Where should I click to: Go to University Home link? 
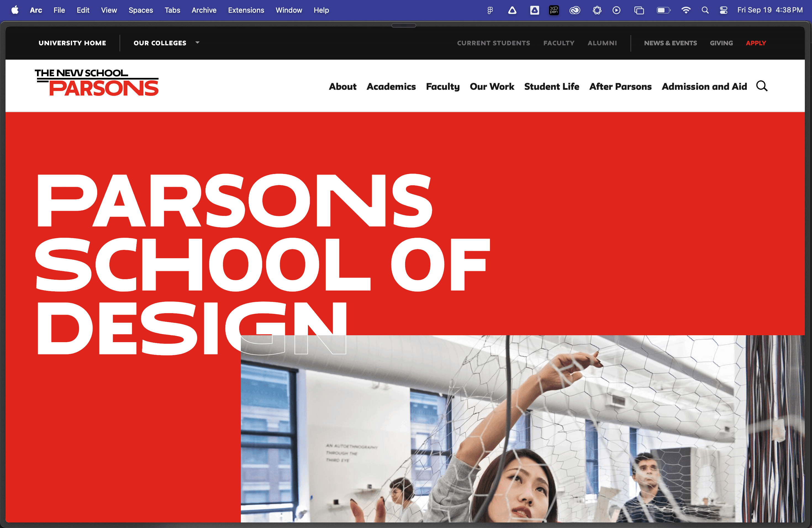pos(72,43)
